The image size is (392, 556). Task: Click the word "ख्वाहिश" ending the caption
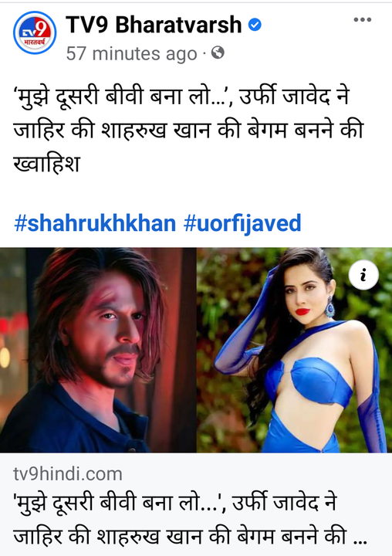coord(46,164)
